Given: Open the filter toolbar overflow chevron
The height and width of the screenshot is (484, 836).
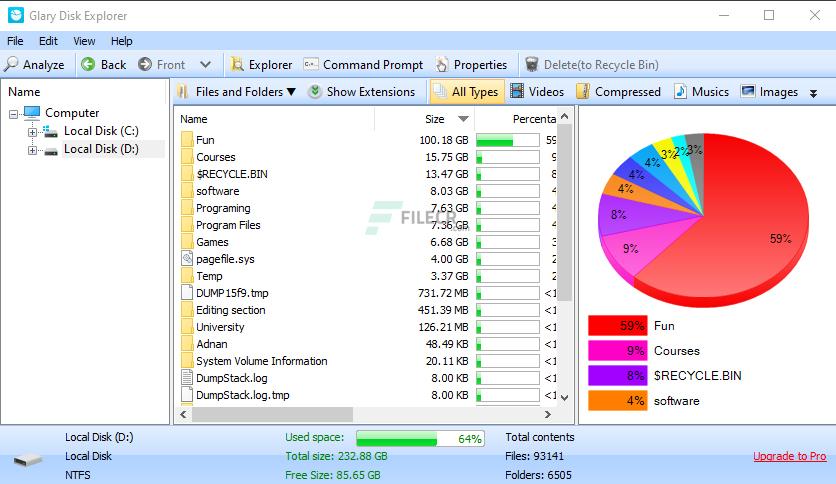Looking at the screenshot, I should click(x=814, y=93).
